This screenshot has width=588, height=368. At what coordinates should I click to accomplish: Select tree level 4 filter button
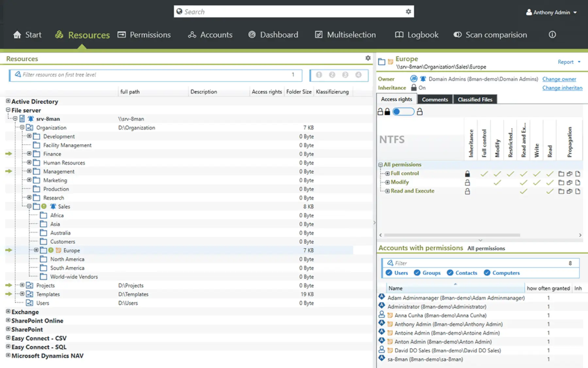point(359,75)
